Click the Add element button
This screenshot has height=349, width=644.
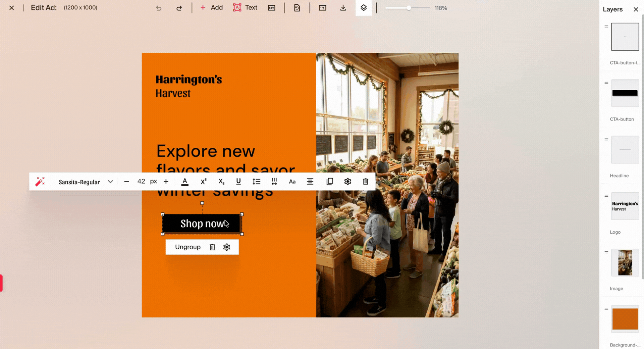point(211,7)
